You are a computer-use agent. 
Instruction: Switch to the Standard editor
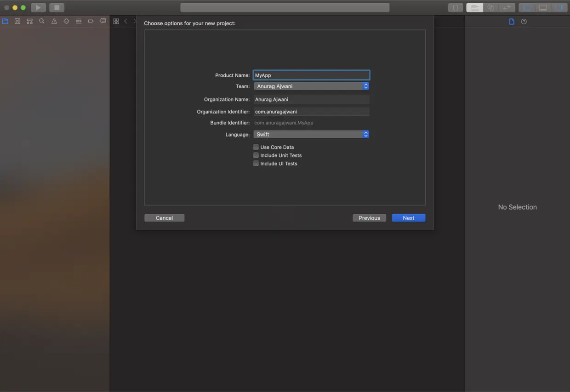474,7
